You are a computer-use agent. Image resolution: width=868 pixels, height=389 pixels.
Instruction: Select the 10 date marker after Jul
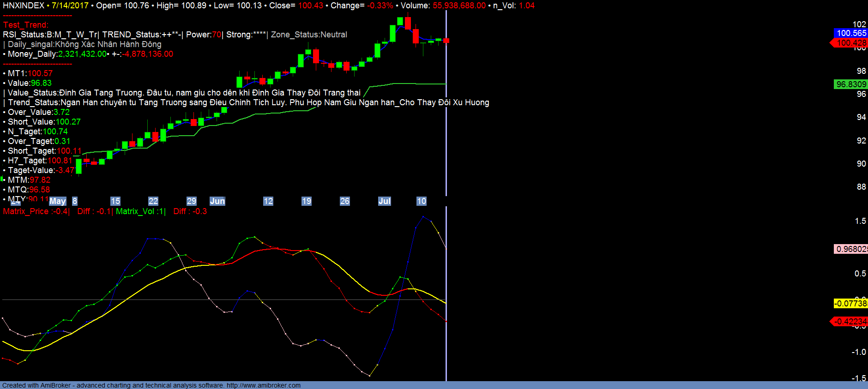[421, 201]
